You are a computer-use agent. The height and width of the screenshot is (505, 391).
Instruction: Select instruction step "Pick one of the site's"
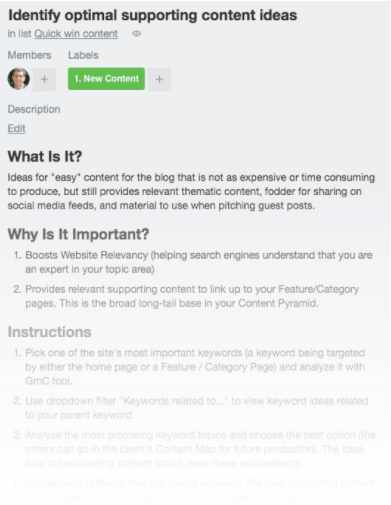189,367
